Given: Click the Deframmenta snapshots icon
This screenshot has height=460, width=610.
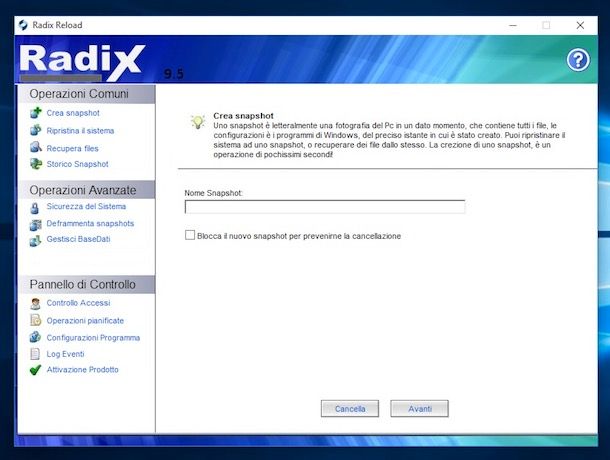Looking at the screenshot, I should 36,225.
